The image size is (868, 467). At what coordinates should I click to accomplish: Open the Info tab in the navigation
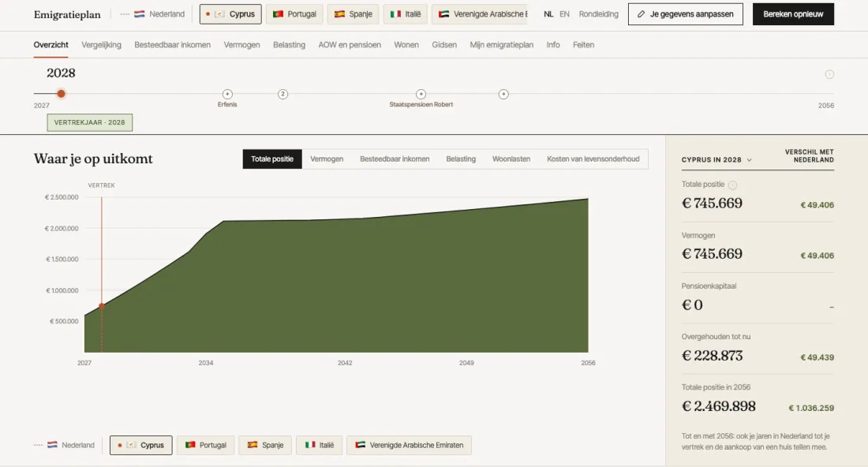coord(553,45)
